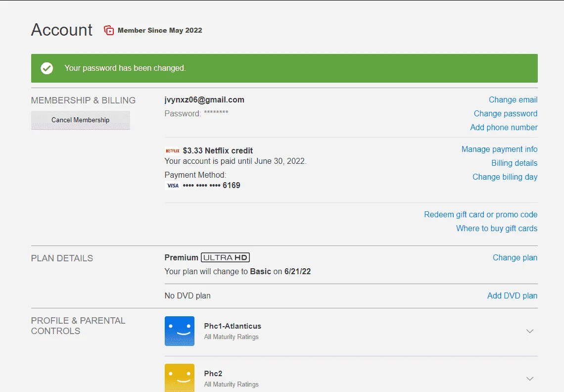Expand the Phc1-Atlanticus profile chevron
This screenshot has height=392, width=564.
530,331
